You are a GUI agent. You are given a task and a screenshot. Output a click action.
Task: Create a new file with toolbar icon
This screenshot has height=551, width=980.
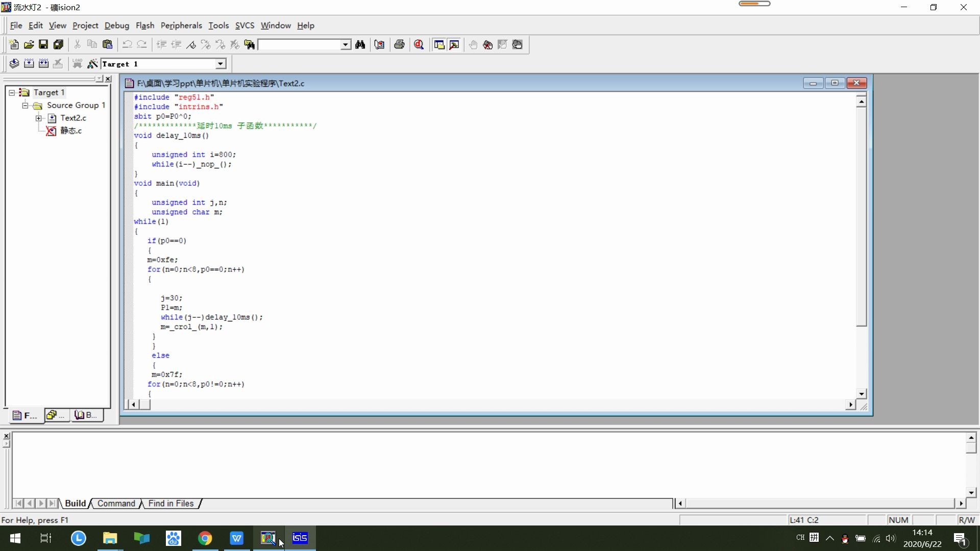tap(14, 45)
